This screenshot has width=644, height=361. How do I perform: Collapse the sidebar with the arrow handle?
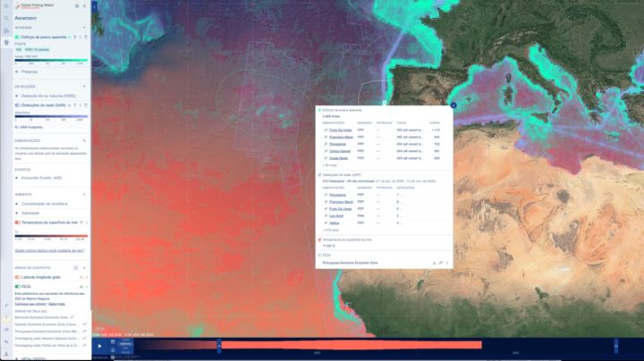[x=95, y=7]
